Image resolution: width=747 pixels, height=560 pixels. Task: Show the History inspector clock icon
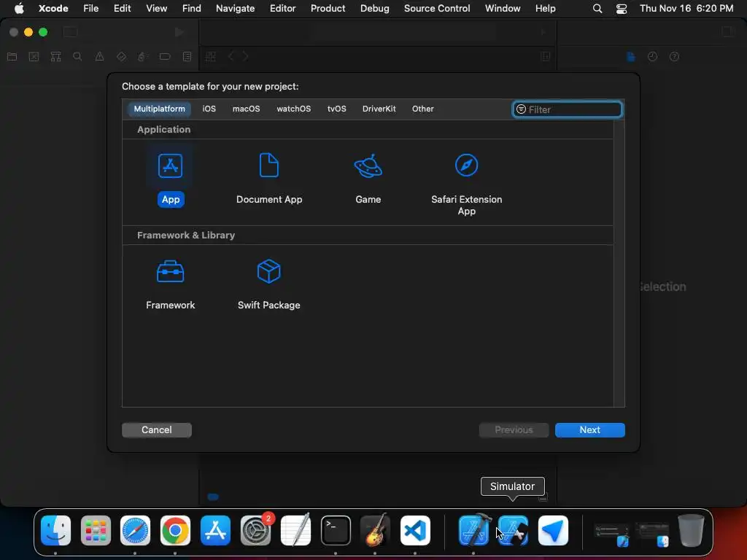tap(652, 57)
